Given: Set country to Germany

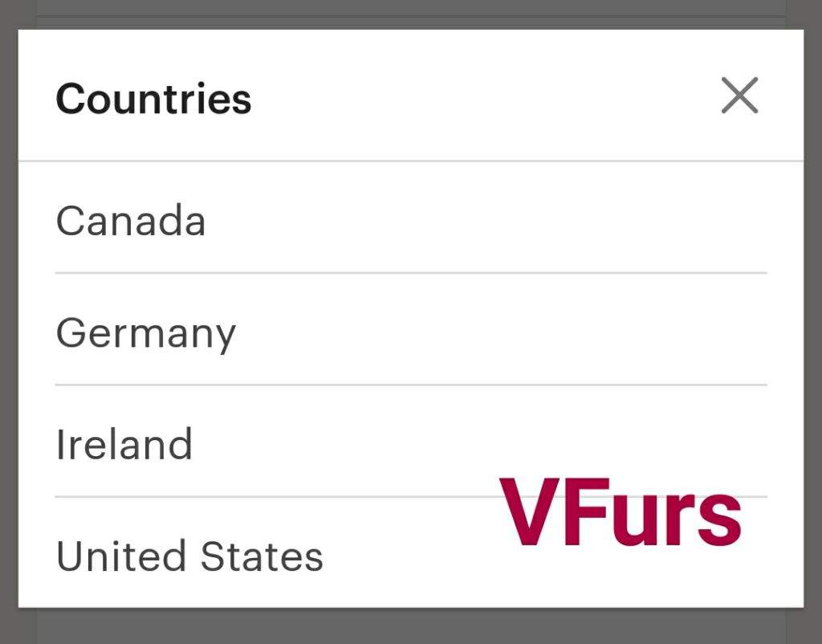Looking at the screenshot, I should [146, 332].
